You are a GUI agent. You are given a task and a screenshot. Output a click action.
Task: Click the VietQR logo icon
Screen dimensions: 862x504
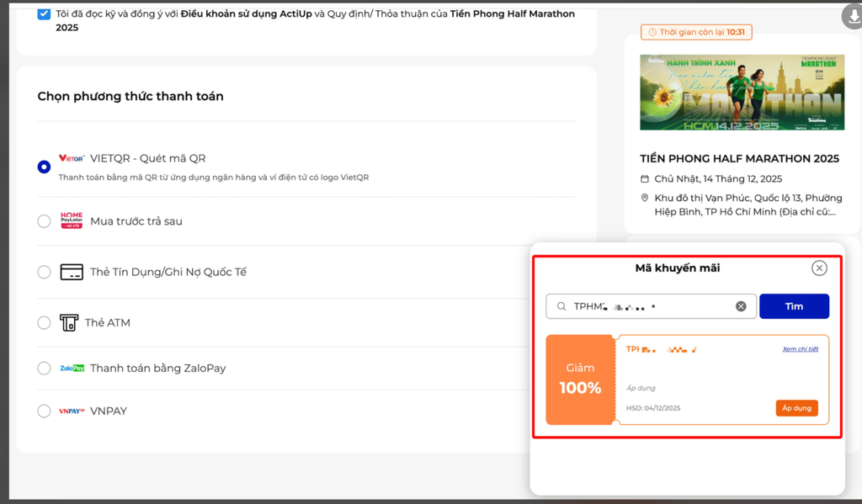click(72, 158)
